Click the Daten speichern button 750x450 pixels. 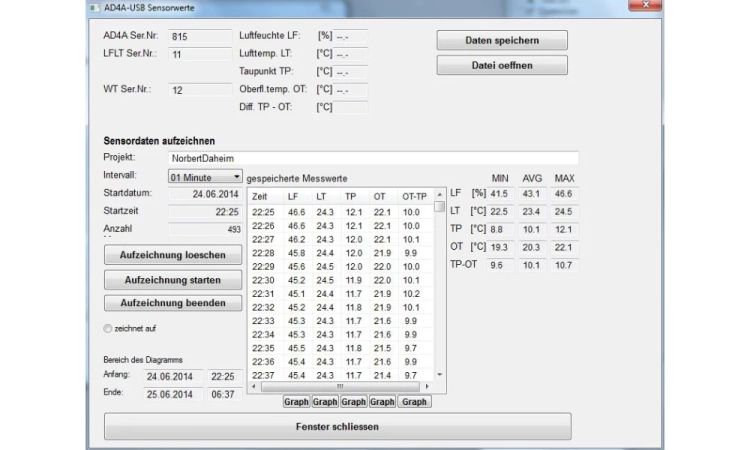[502, 41]
